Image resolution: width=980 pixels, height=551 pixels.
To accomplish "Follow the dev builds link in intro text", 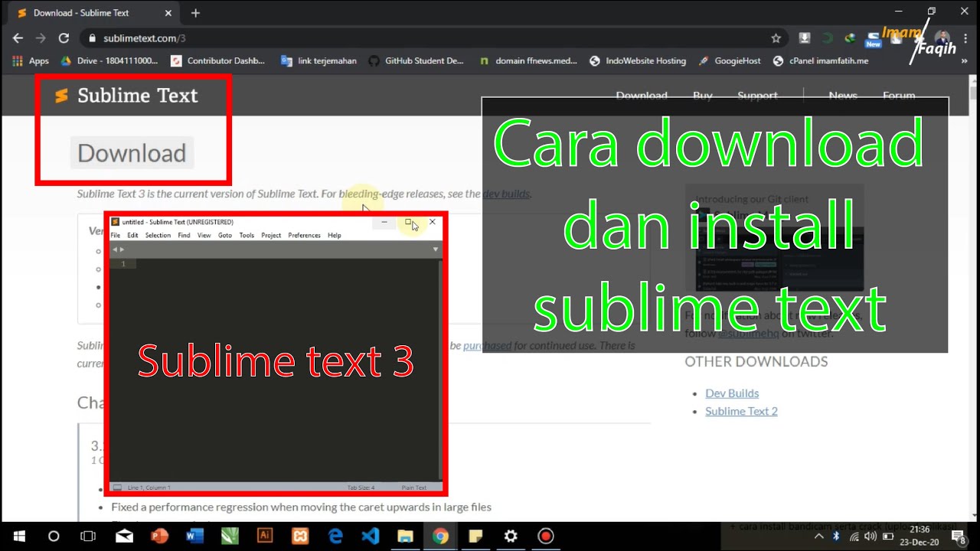I will (506, 194).
